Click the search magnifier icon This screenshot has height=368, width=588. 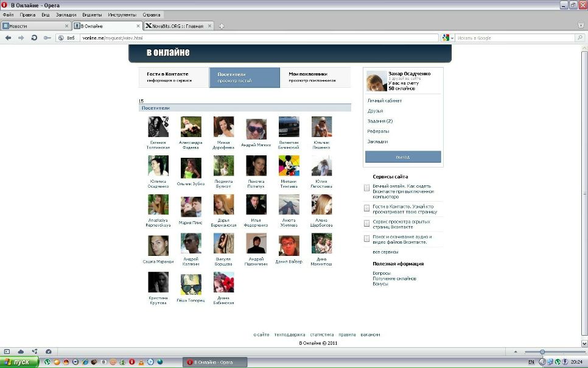click(578, 38)
